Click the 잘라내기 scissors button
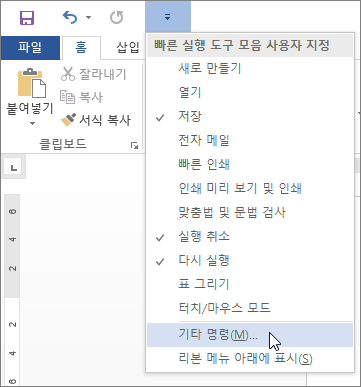The width and height of the screenshot is (361, 387). 94,74
